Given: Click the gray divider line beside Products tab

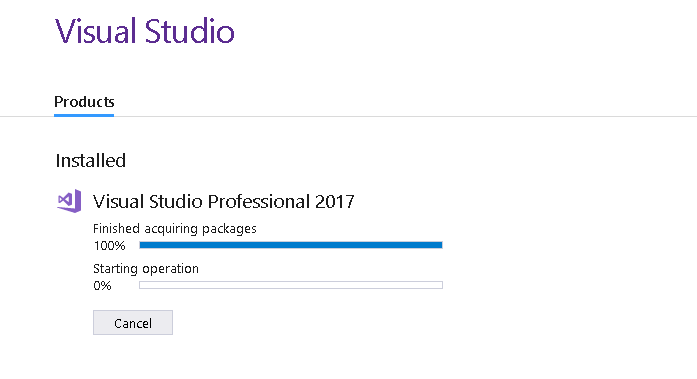Looking at the screenshot, I should (405, 116).
